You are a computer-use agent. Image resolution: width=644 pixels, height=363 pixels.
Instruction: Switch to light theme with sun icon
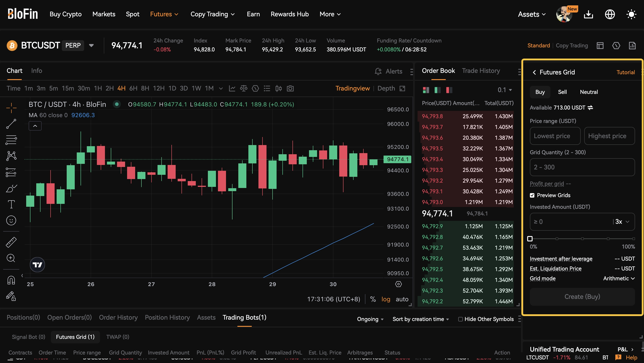tap(631, 14)
